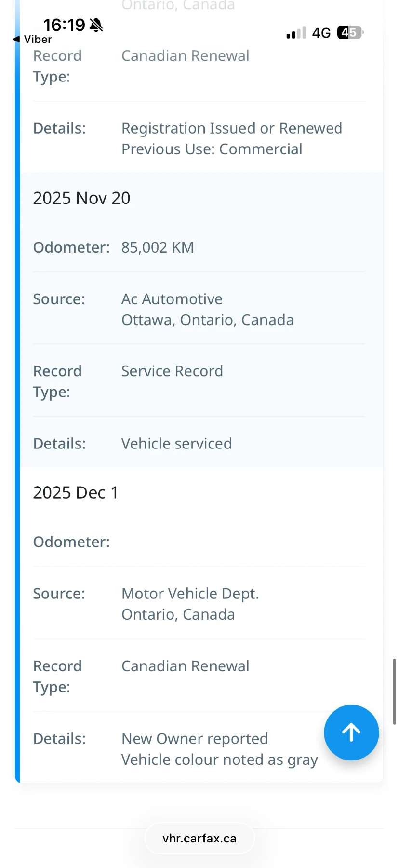Tap the blue scroll-to-top arrow button
399x868 pixels.
[351, 732]
